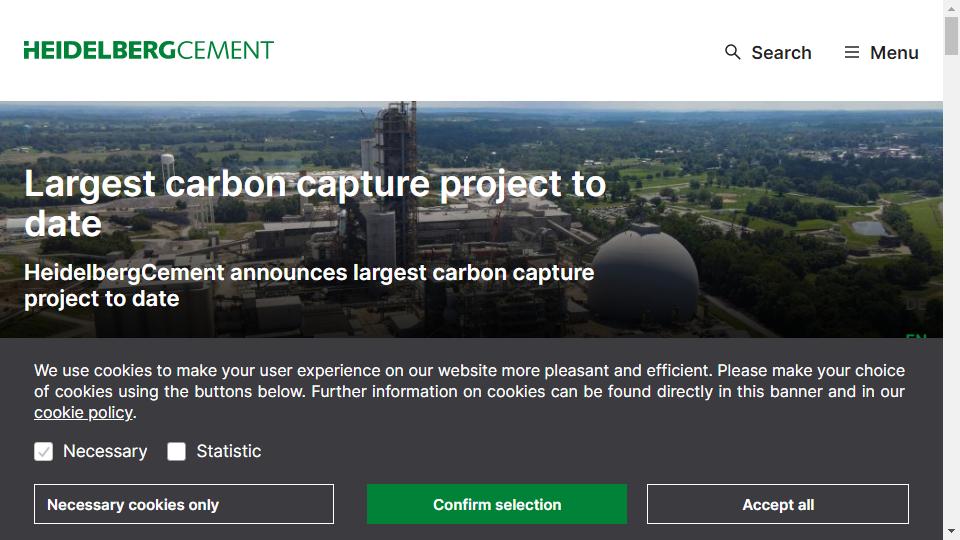
Task: Click the green Confirm selection button
Action: click(x=497, y=505)
